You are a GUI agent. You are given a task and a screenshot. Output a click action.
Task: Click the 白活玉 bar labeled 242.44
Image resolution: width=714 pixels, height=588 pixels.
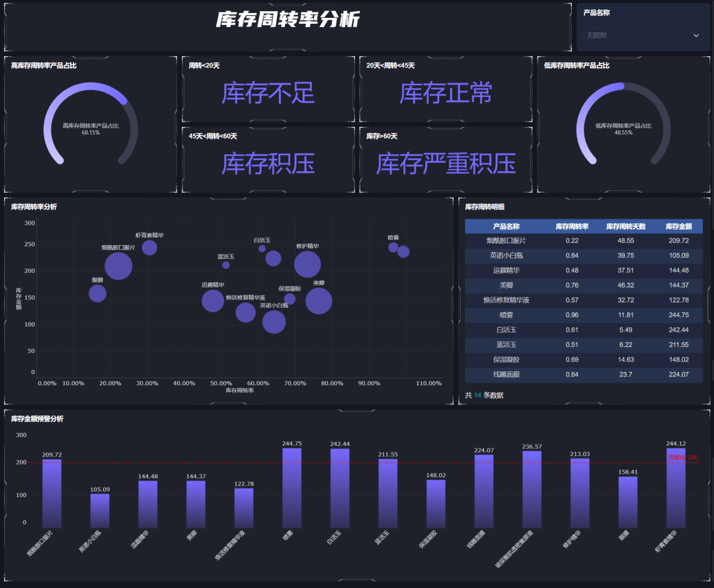pos(340,488)
